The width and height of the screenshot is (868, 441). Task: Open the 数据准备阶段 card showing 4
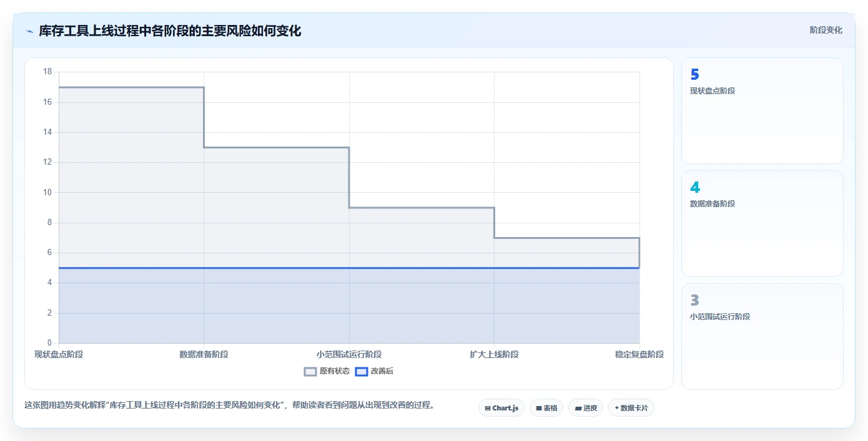[762, 223]
